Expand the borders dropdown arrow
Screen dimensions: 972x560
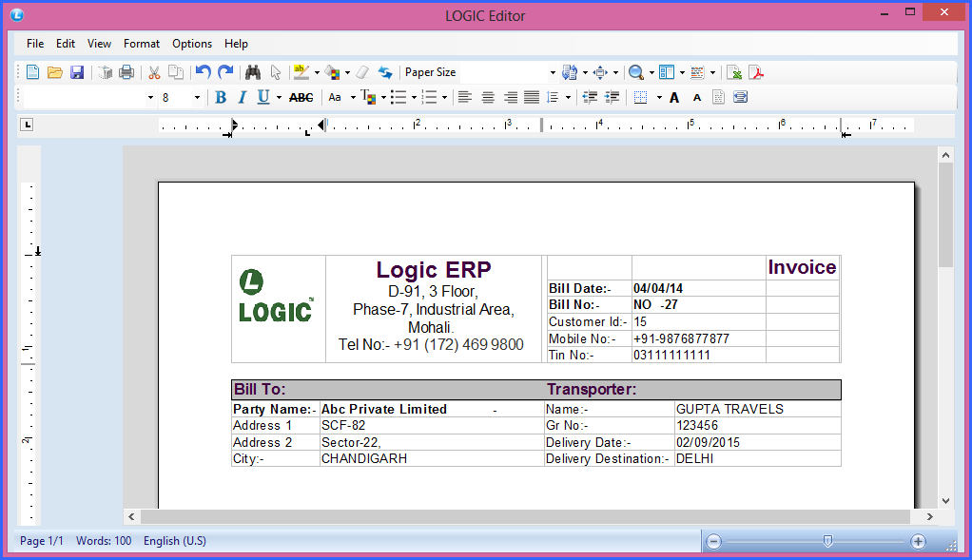click(659, 97)
